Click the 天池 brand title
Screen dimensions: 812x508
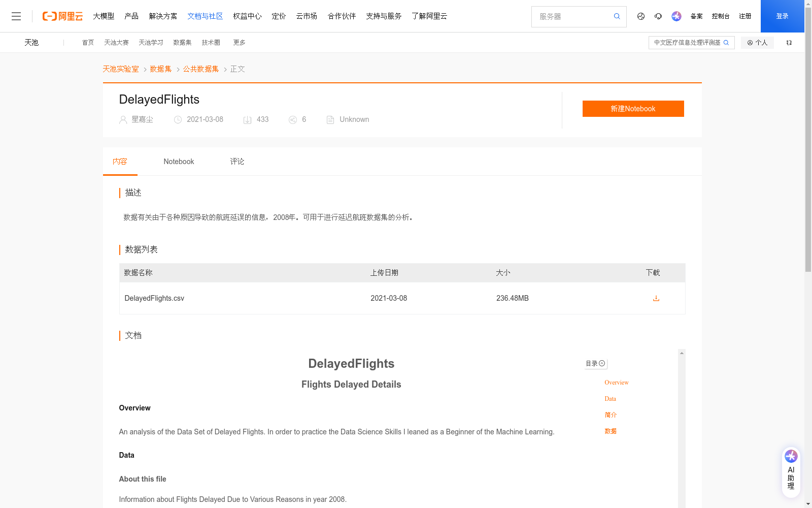31,43
